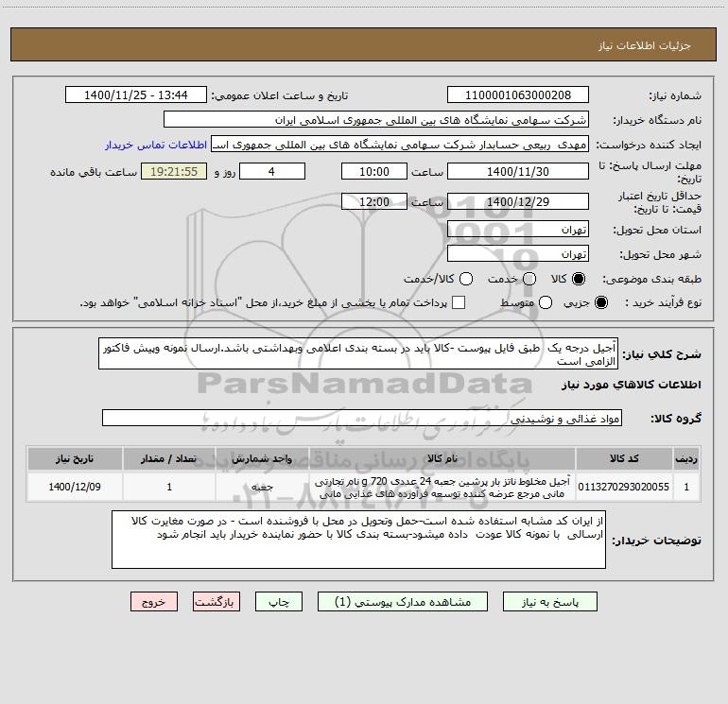The height and width of the screenshot is (704, 728).
Task: Select the خدمت radio button
Action: (529, 279)
